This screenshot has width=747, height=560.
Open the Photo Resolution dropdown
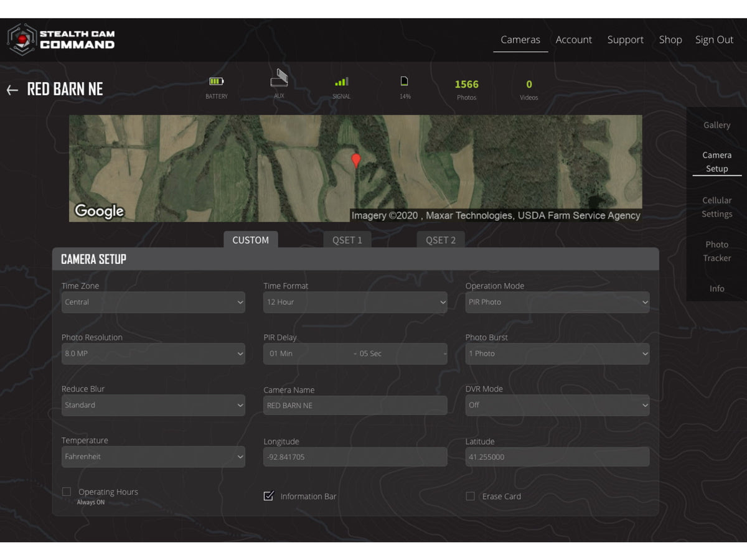(x=153, y=353)
